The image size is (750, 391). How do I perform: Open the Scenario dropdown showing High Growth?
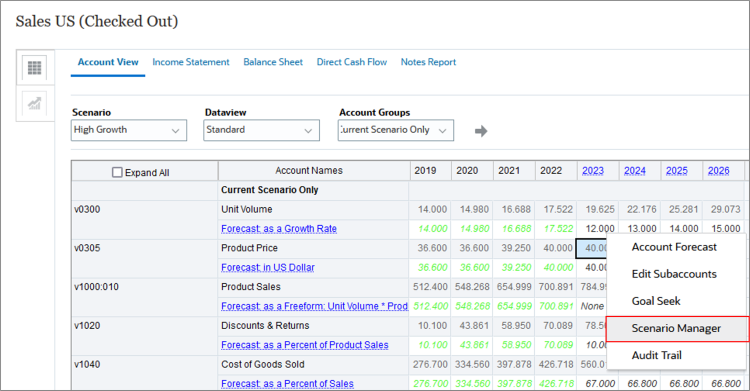coord(129,130)
